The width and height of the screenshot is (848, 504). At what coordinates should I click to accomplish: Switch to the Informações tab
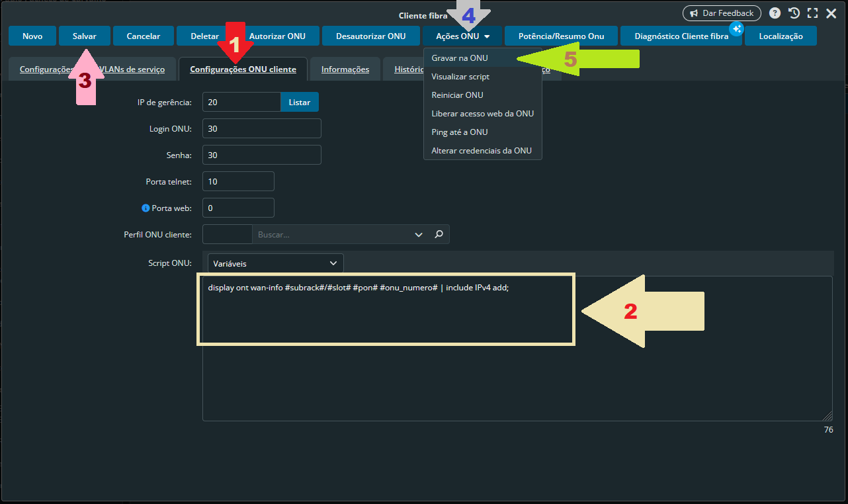coord(345,69)
